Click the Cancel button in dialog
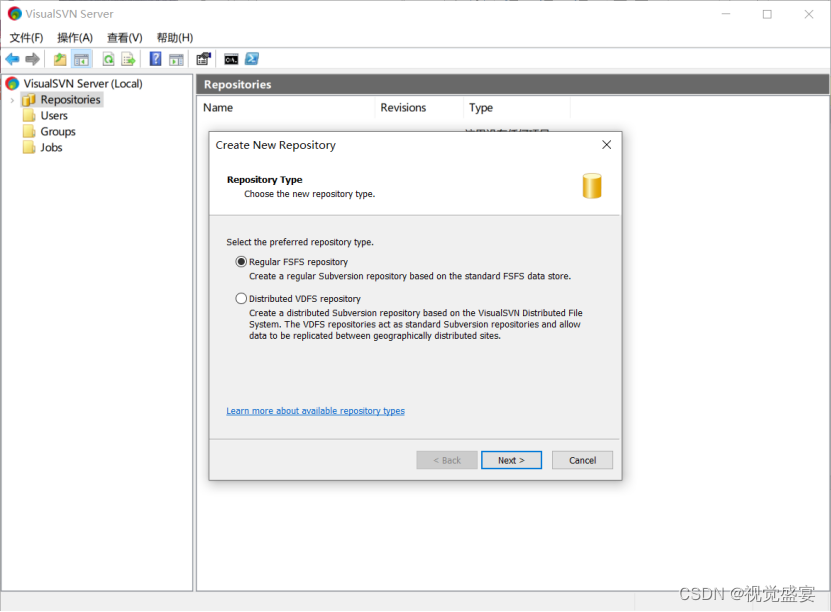This screenshot has height=612, width=831. tap(582, 460)
